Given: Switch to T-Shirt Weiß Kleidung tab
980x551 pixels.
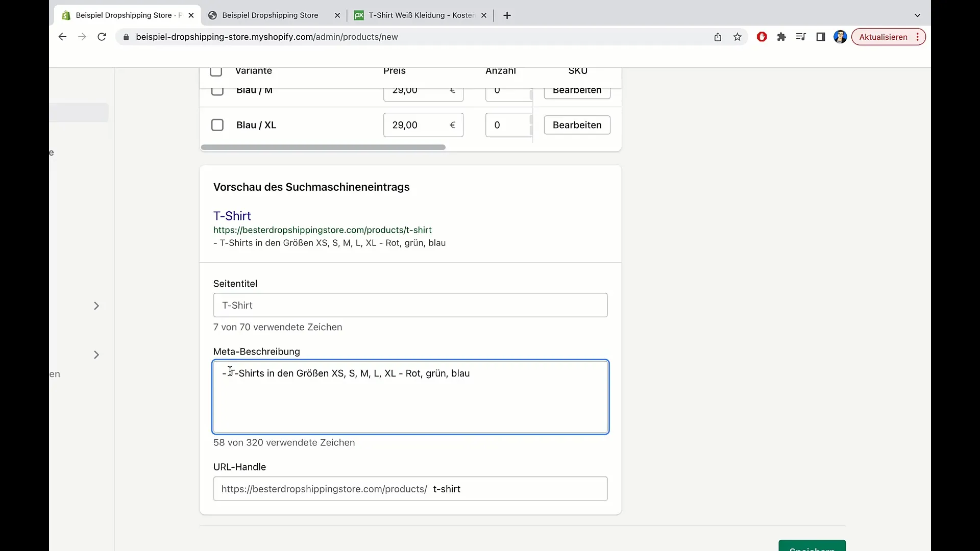Looking at the screenshot, I should pyautogui.click(x=421, y=15).
